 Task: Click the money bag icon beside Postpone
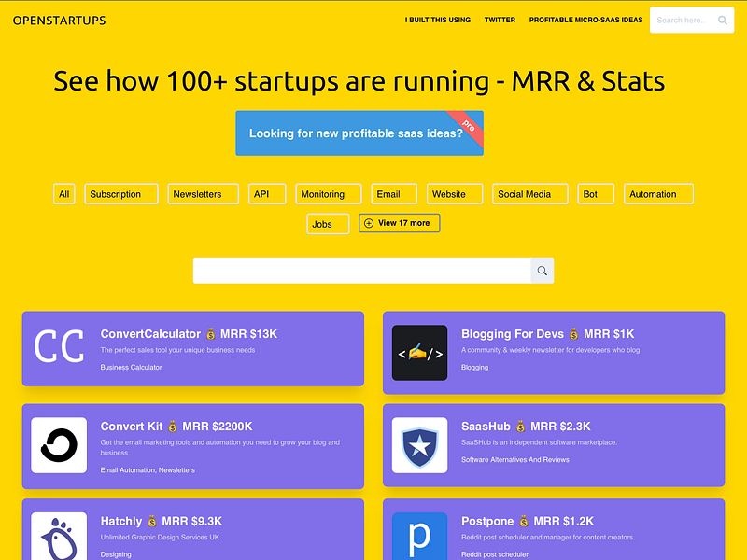[524, 522]
